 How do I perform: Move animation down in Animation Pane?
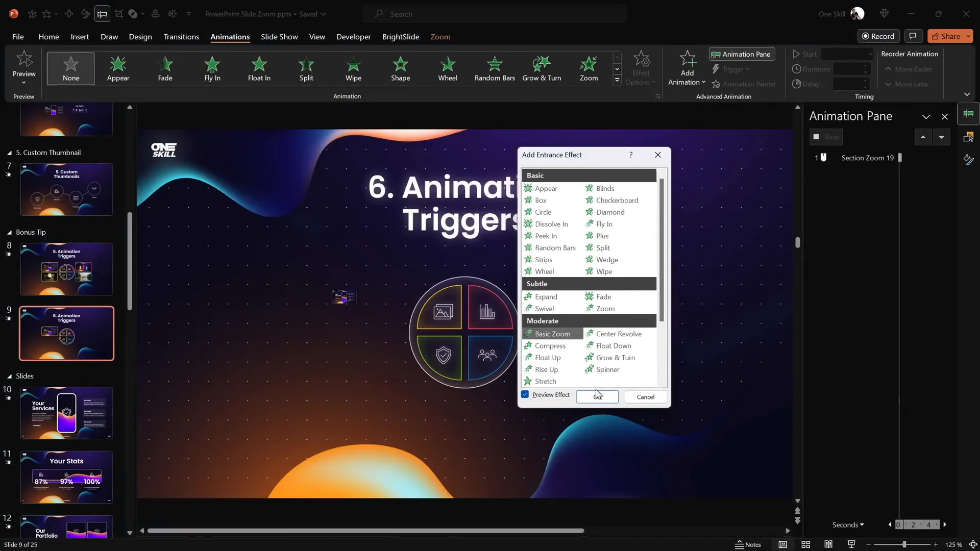pos(941,137)
